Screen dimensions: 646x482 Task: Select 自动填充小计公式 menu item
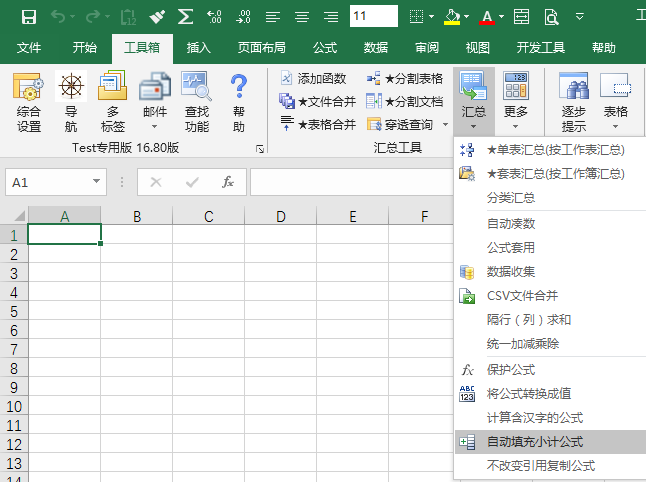click(x=534, y=442)
